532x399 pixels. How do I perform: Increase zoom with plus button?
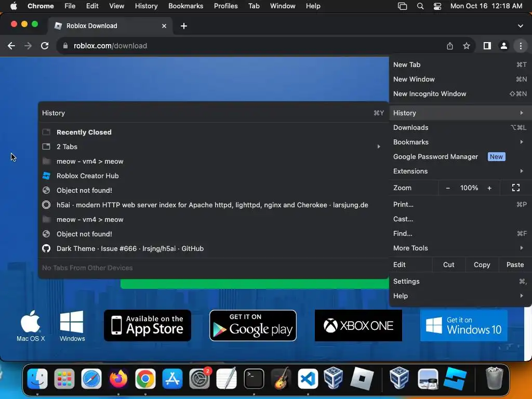click(x=489, y=188)
